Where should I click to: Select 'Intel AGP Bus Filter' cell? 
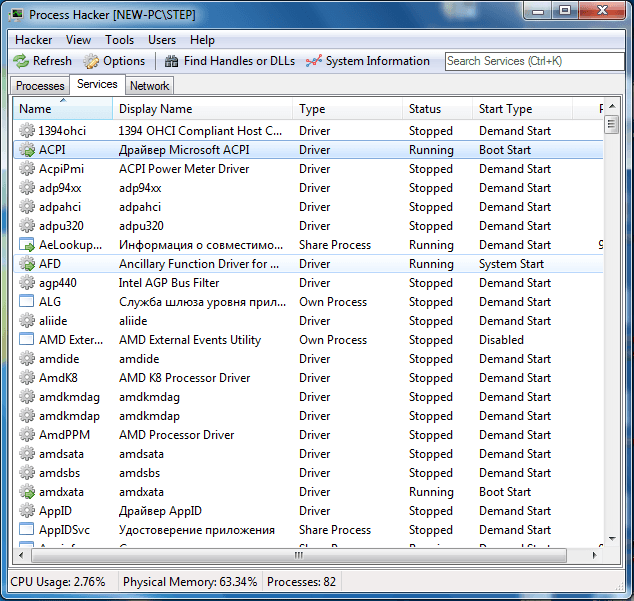click(x=169, y=283)
